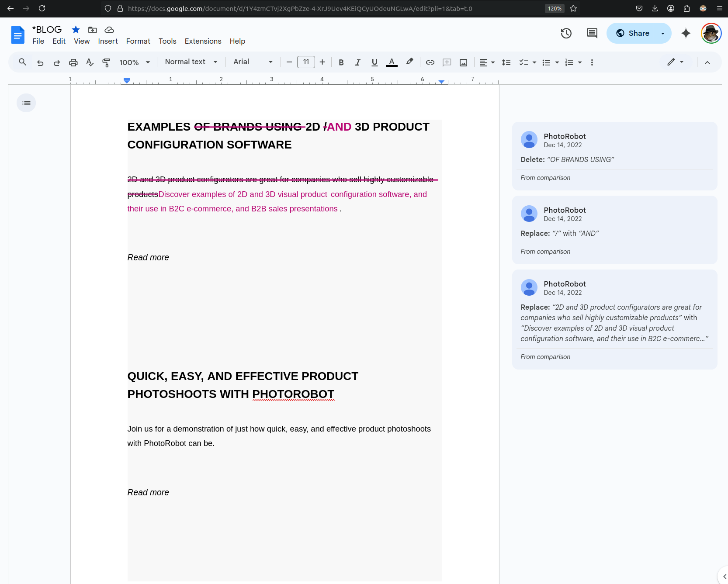
Task: Expand numbered list options arrow
Action: (x=580, y=62)
